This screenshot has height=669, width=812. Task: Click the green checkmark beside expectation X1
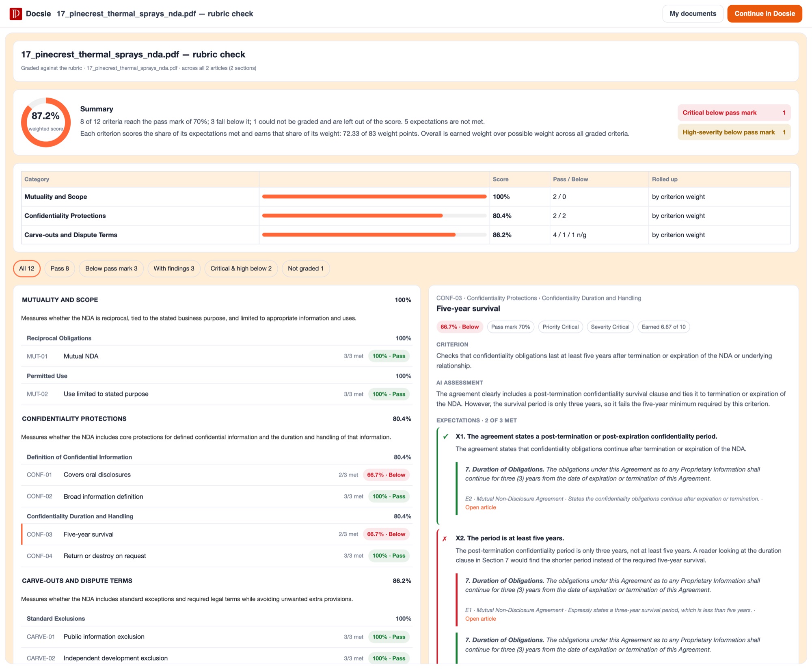pyautogui.click(x=445, y=437)
